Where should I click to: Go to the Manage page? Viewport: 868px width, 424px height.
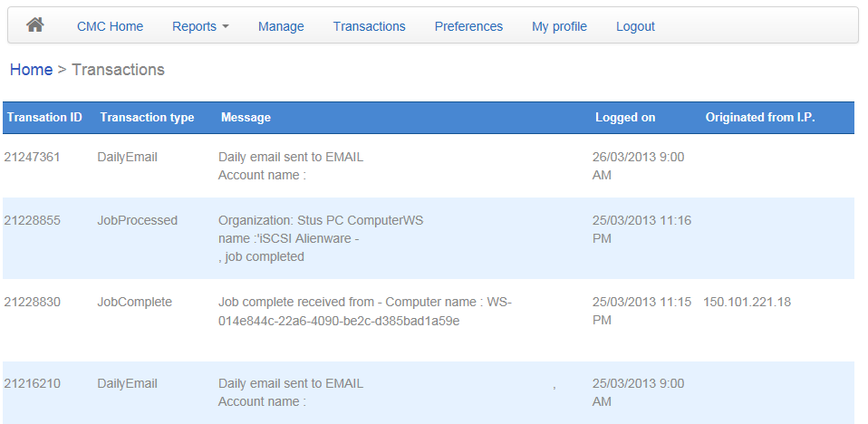[x=281, y=26]
